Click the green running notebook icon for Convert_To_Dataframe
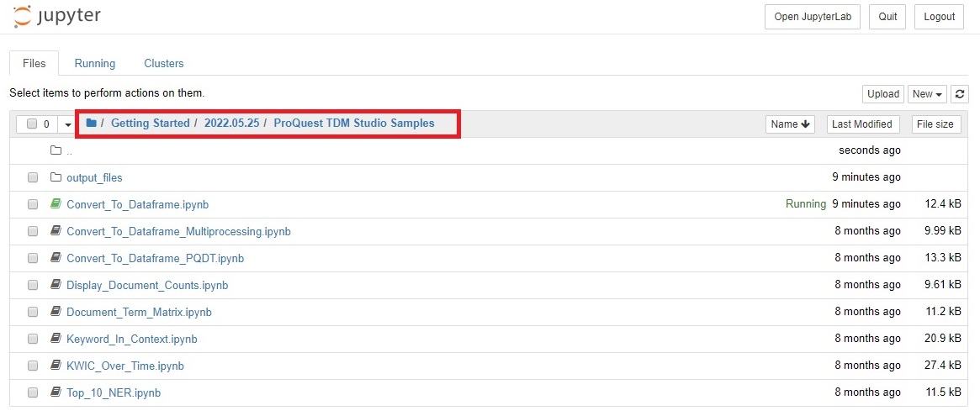The image size is (980, 416). pos(56,204)
